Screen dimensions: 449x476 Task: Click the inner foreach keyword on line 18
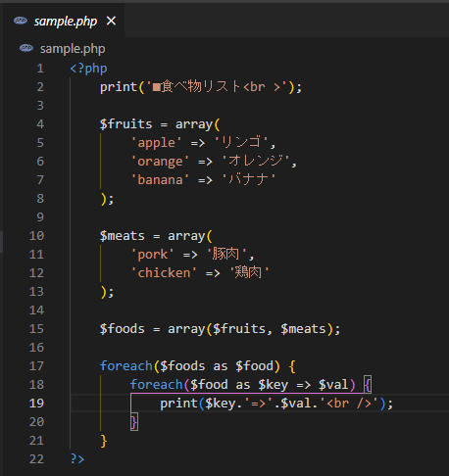pos(156,385)
